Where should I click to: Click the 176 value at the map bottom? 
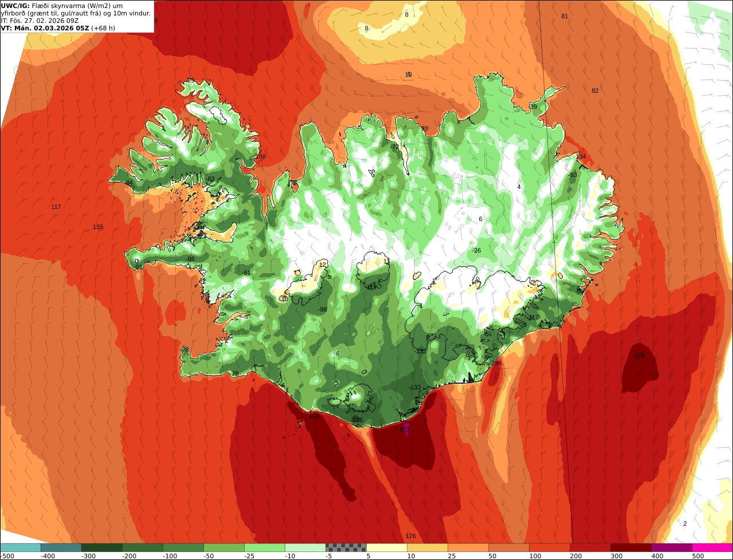(x=411, y=537)
